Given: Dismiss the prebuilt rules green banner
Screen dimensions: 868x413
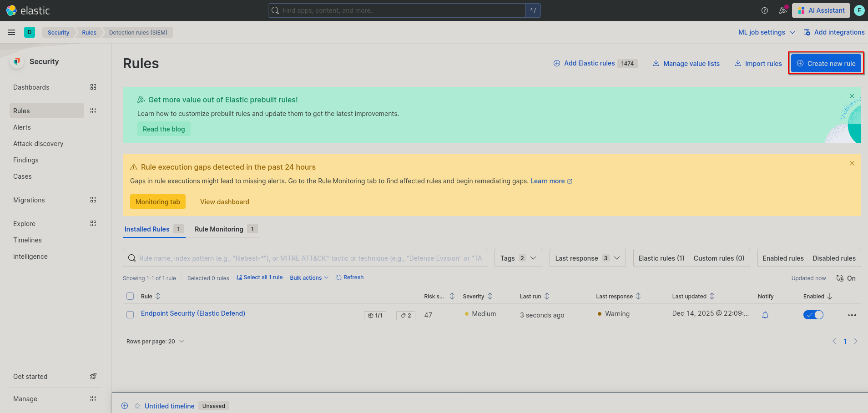Looking at the screenshot, I should tap(852, 96).
